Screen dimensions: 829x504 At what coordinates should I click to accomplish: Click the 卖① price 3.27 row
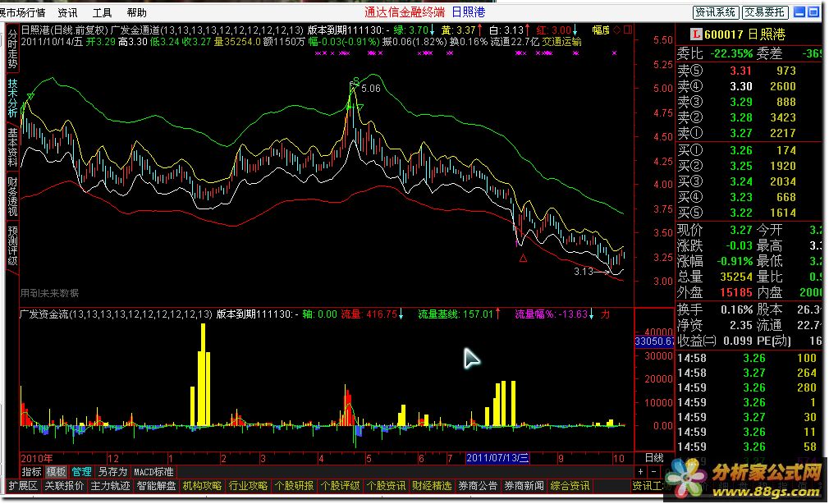click(x=751, y=133)
